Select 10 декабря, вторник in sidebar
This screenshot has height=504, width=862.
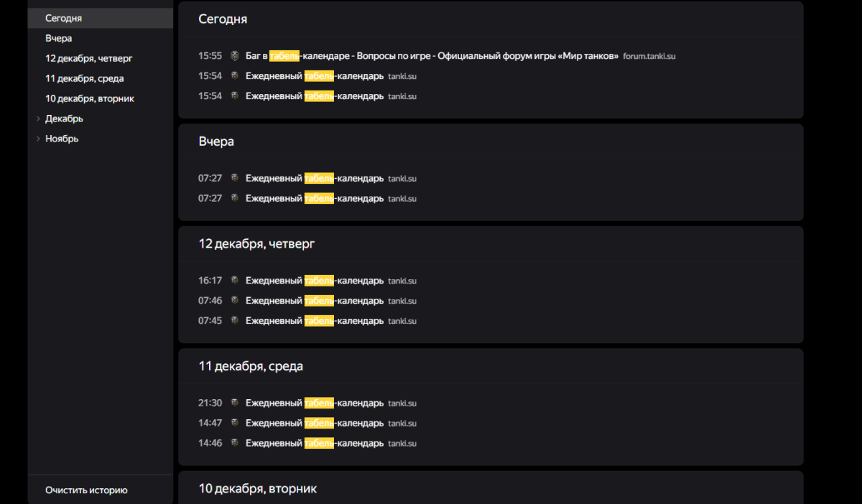[x=89, y=98]
